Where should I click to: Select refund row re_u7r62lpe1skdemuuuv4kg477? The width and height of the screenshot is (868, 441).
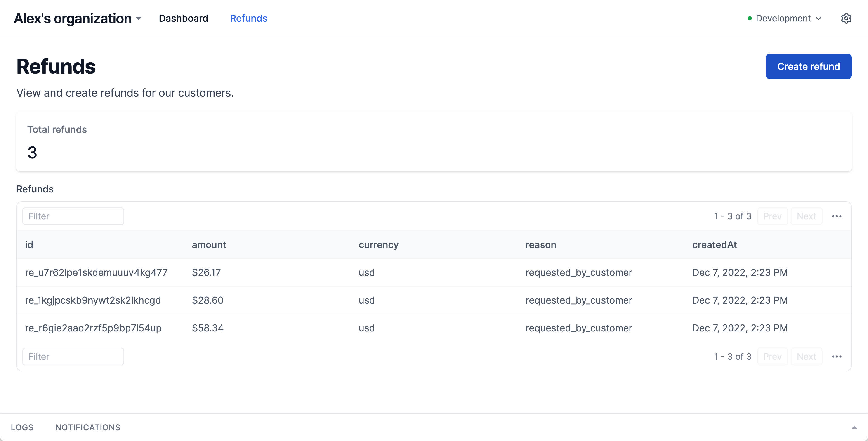(96, 272)
